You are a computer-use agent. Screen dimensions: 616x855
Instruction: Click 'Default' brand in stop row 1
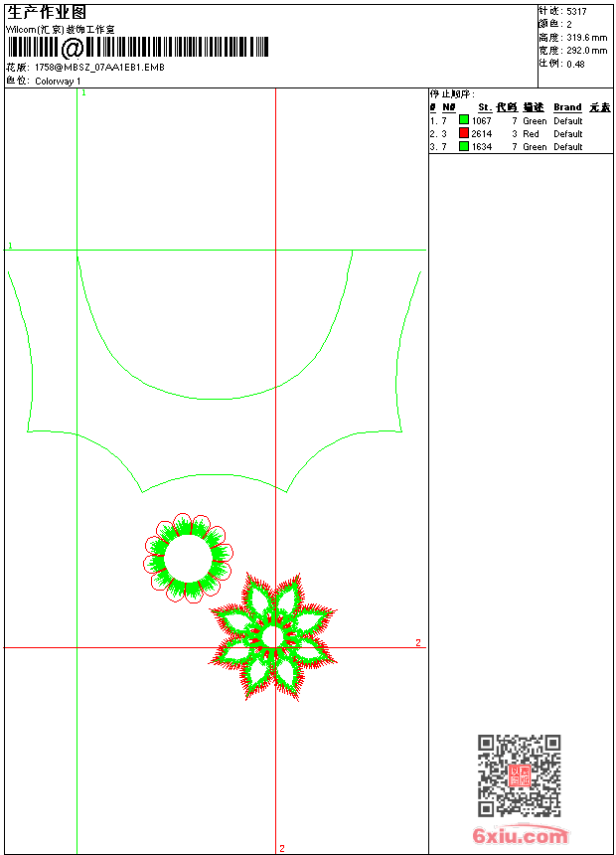coord(568,121)
